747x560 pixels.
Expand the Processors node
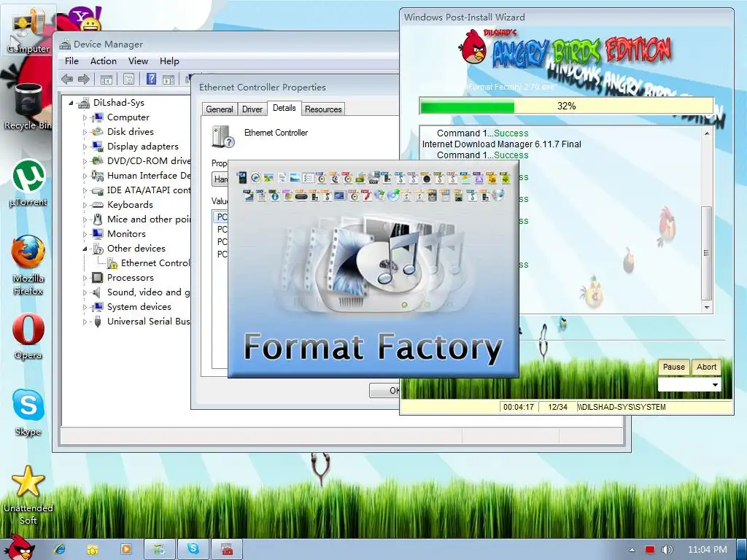point(85,278)
